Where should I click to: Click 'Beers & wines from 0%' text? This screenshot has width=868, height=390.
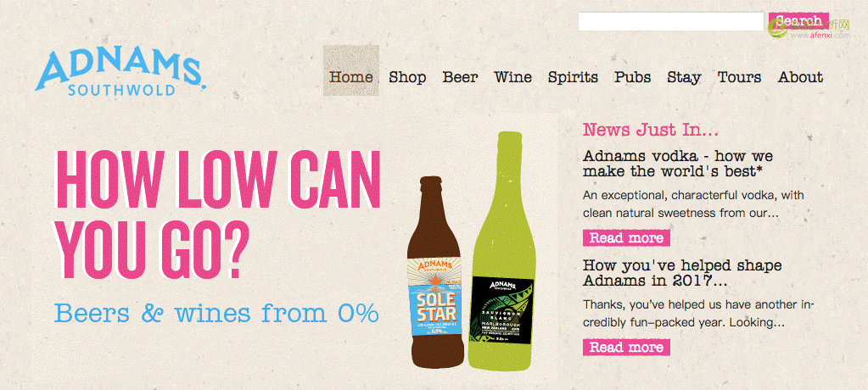[x=216, y=313]
